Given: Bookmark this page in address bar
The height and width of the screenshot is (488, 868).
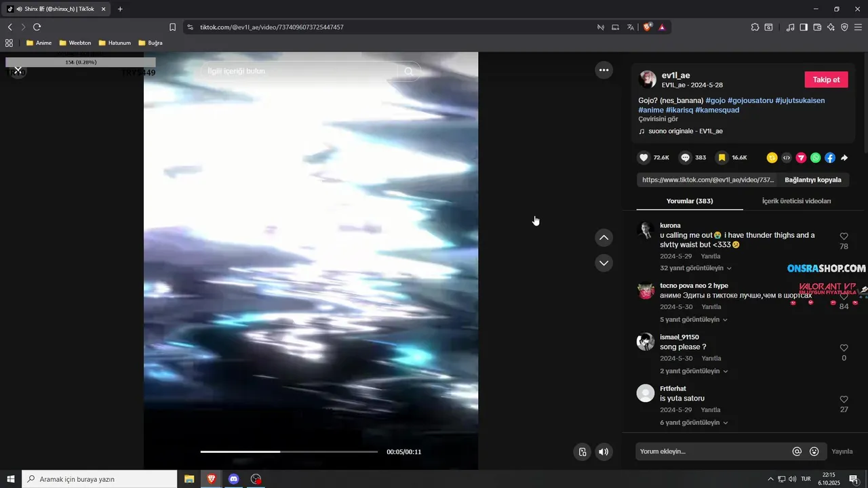Looking at the screenshot, I should pos(172,27).
